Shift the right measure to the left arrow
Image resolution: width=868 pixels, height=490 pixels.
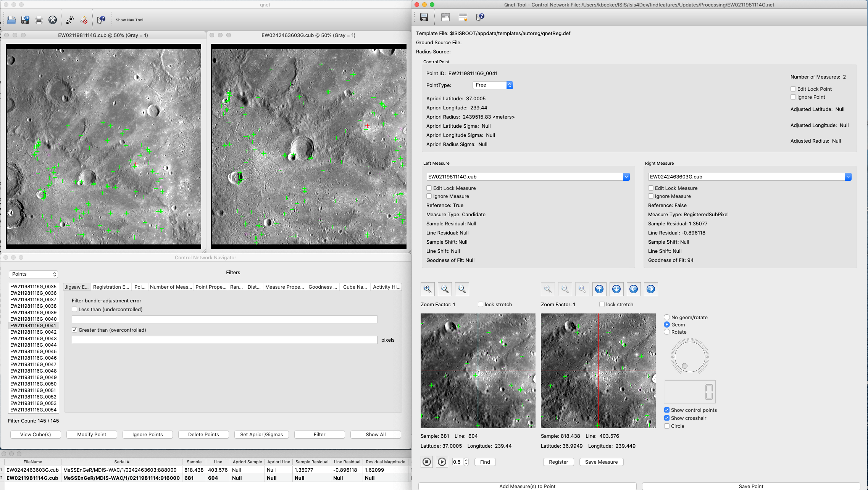(634, 289)
